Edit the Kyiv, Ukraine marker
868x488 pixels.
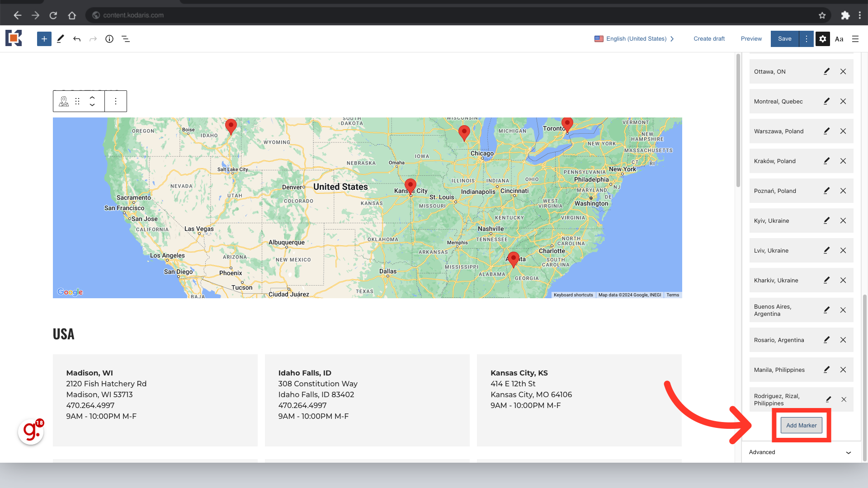[826, 221]
